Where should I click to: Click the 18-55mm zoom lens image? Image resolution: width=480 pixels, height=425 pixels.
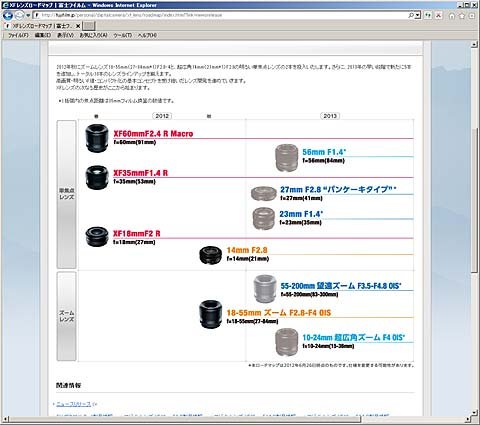click(x=210, y=314)
